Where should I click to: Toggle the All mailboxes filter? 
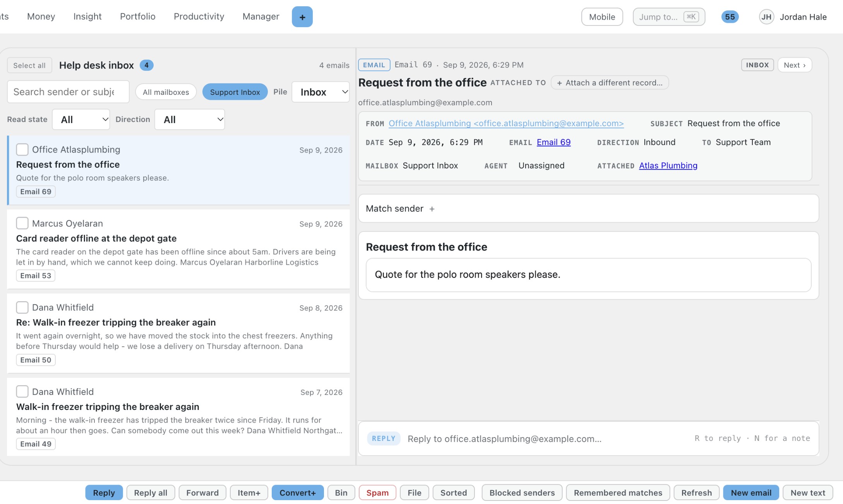point(166,92)
